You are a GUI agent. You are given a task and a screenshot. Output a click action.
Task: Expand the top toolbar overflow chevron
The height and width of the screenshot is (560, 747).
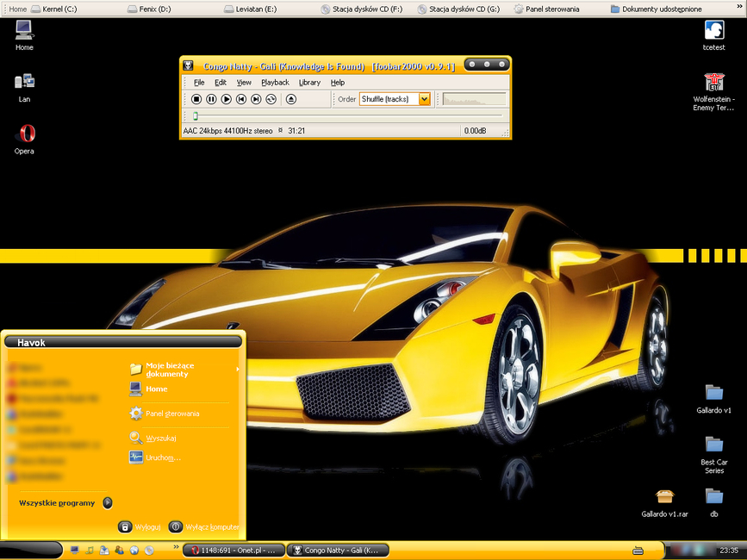(x=739, y=6)
